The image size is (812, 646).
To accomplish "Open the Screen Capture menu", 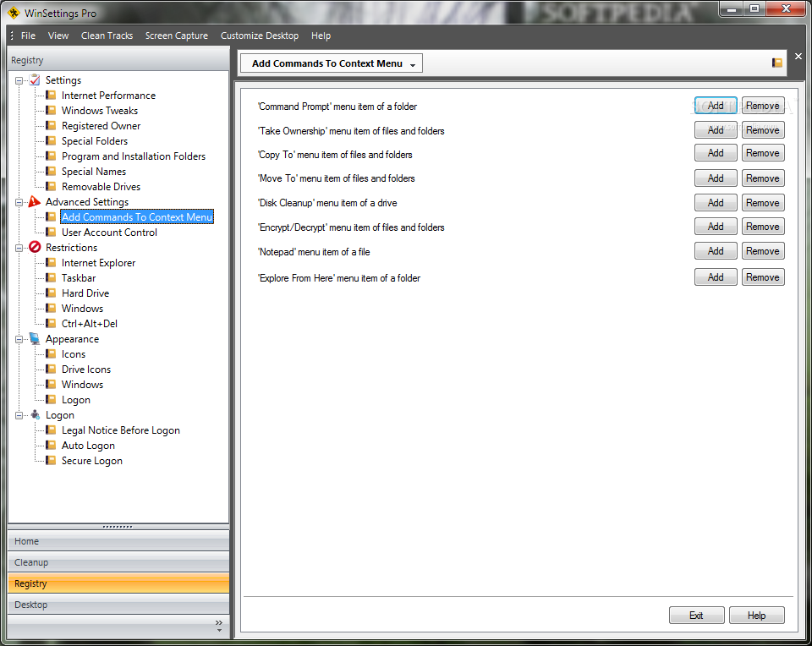I will pyautogui.click(x=177, y=36).
